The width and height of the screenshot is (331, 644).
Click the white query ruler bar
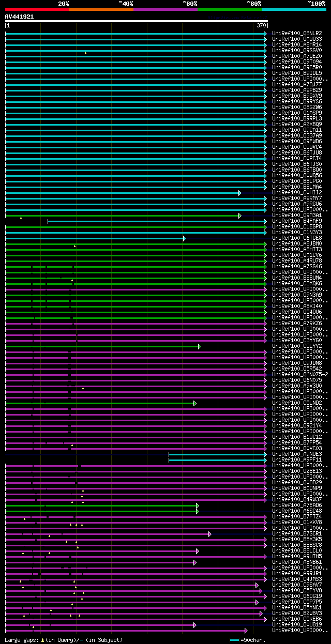(137, 22)
